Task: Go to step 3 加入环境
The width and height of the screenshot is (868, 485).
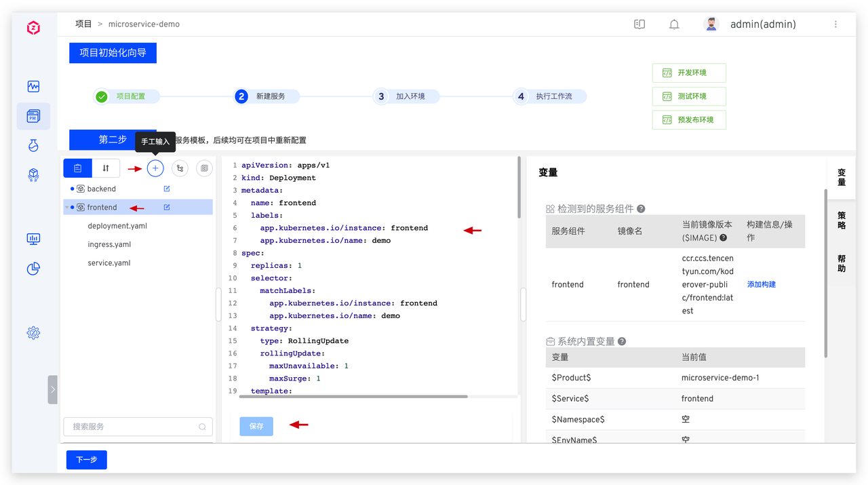Action: point(406,96)
